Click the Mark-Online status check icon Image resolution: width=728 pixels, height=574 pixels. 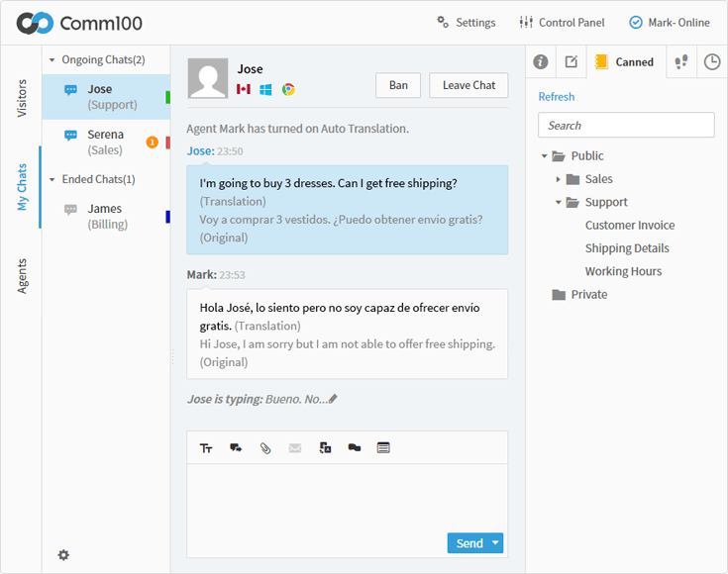coord(636,23)
